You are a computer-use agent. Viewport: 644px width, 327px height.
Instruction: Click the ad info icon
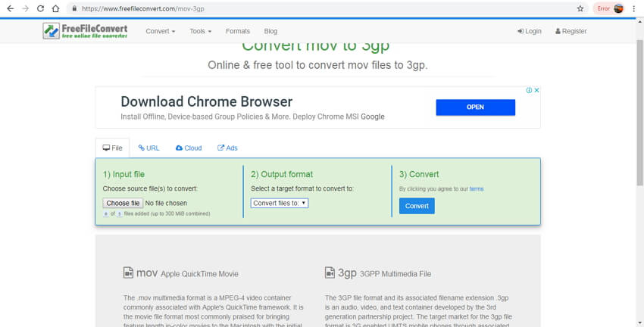(x=529, y=90)
